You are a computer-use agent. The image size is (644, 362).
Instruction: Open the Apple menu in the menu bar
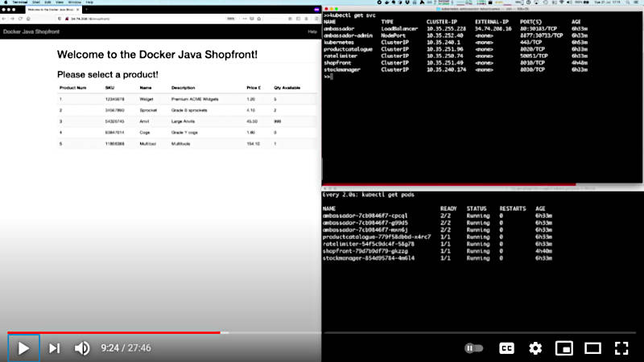[6, 2]
